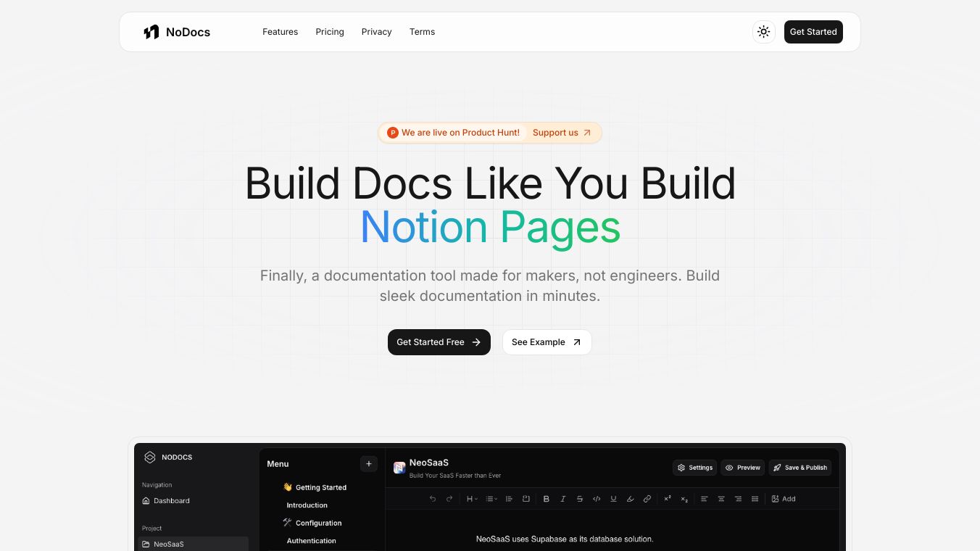Click the See Example button
This screenshot has height=551, width=980.
(547, 342)
